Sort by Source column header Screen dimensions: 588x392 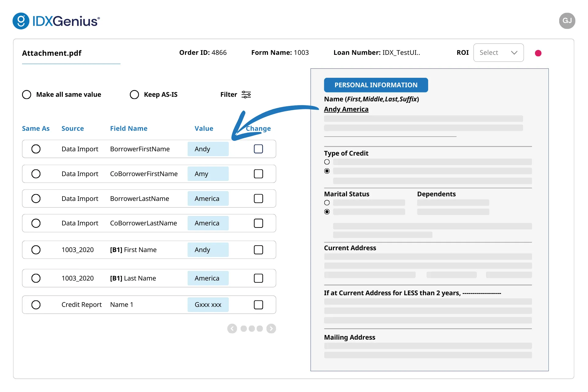(73, 128)
